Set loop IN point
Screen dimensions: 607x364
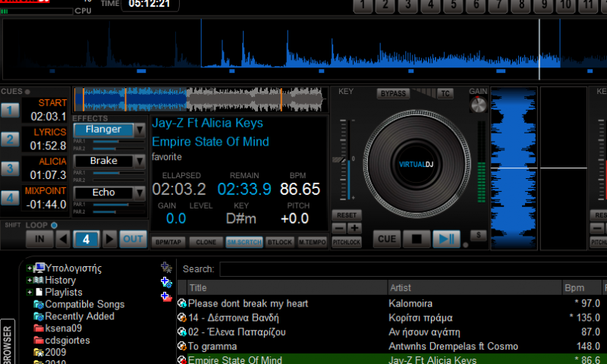(39, 239)
